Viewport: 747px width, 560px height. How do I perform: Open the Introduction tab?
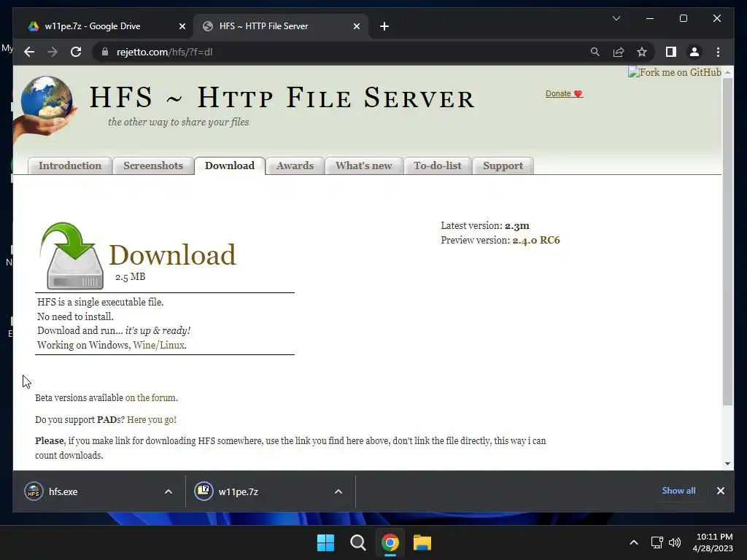click(x=70, y=166)
